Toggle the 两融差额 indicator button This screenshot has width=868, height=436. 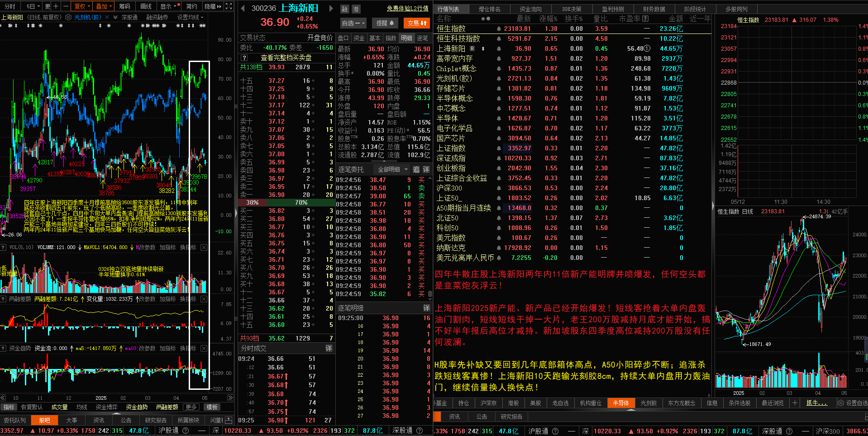pos(167,407)
